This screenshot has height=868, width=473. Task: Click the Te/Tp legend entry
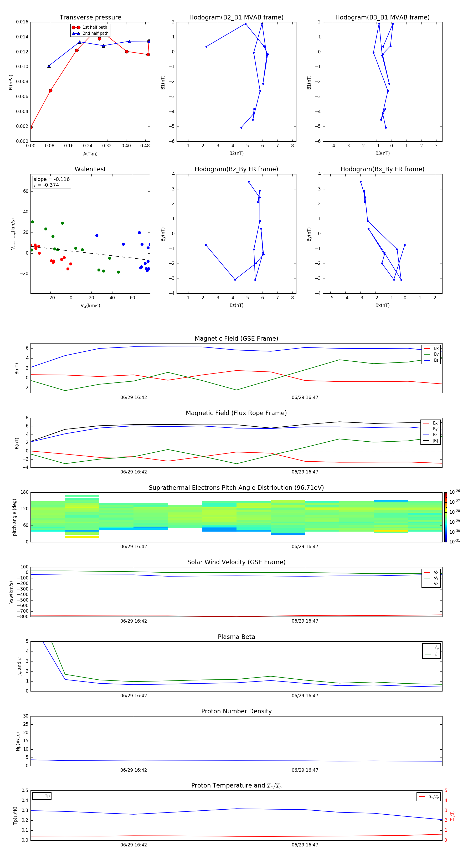(x=429, y=796)
